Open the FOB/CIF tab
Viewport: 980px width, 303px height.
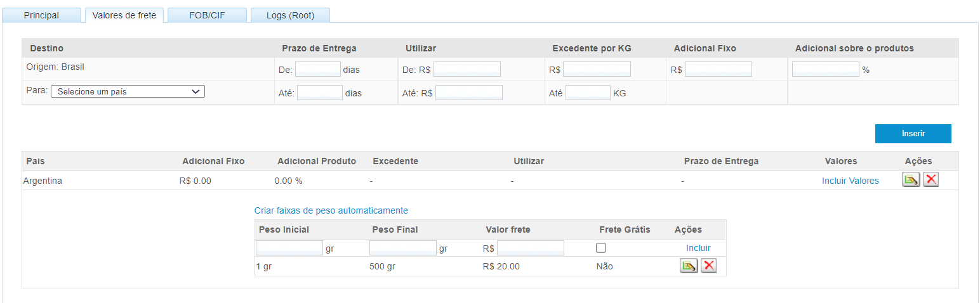point(207,15)
